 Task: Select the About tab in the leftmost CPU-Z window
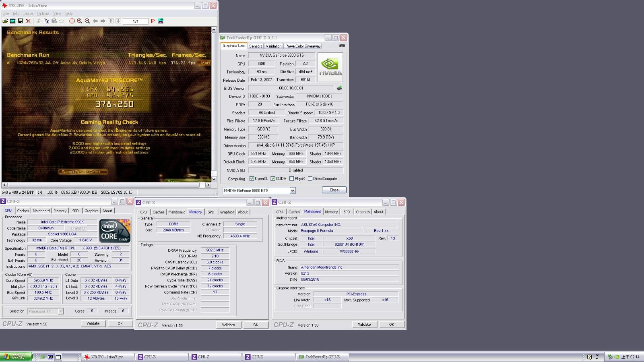point(107,211)
